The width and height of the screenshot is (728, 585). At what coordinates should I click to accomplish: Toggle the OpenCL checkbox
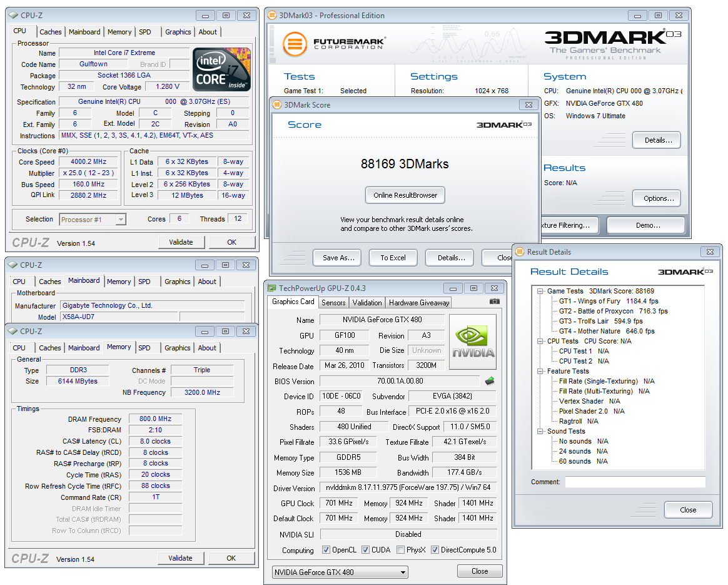pyautogui.click(x=326, y=550)
